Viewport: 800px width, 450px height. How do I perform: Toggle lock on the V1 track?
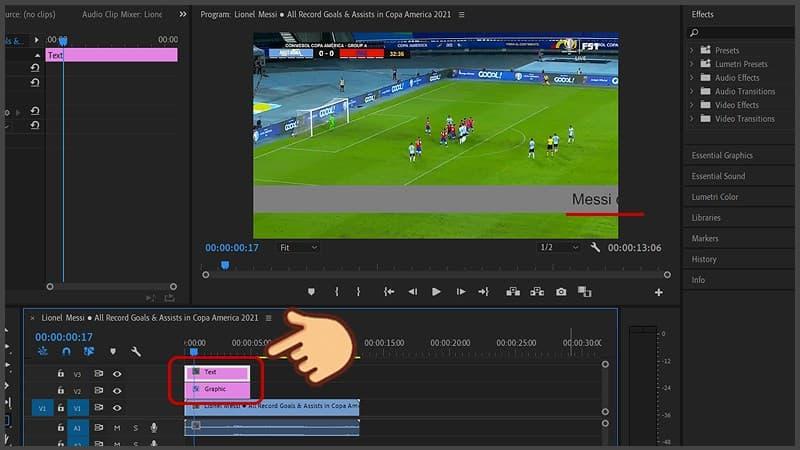[61, 408]
